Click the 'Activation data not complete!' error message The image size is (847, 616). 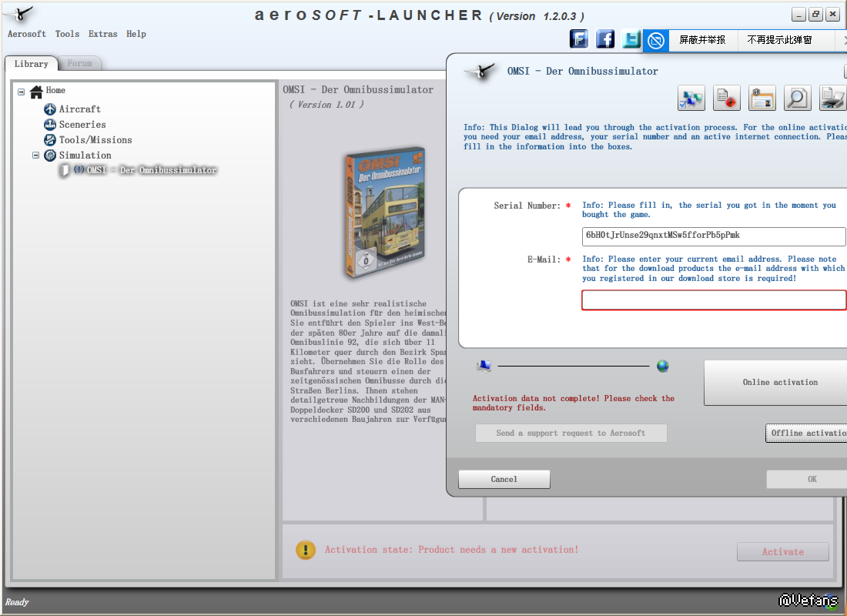pyautogui.click(x=573, y=403)
